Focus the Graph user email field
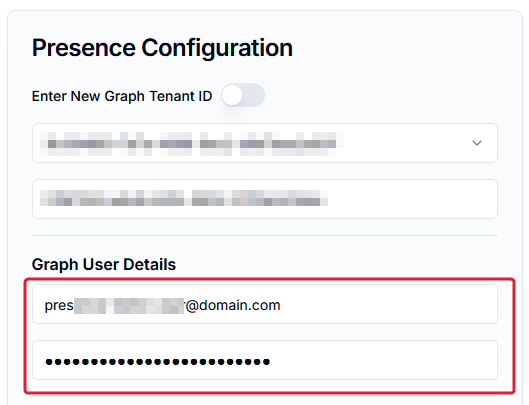The height and width of the screenshot is (405, 529). coord(265,304)
